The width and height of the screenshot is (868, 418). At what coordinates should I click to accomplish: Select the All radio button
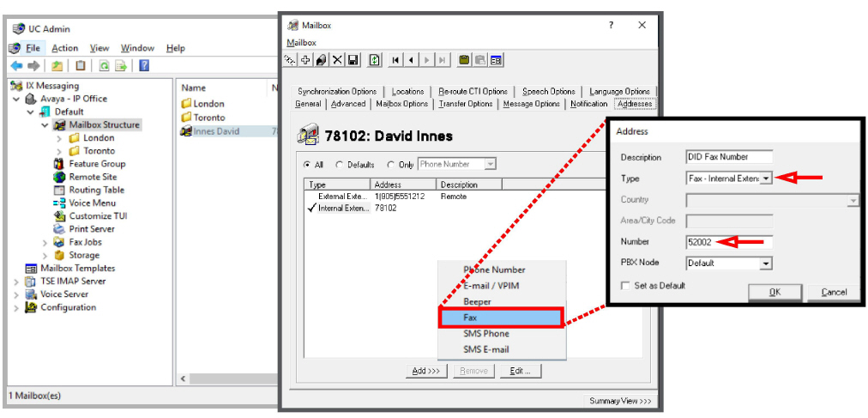point(307,165)
